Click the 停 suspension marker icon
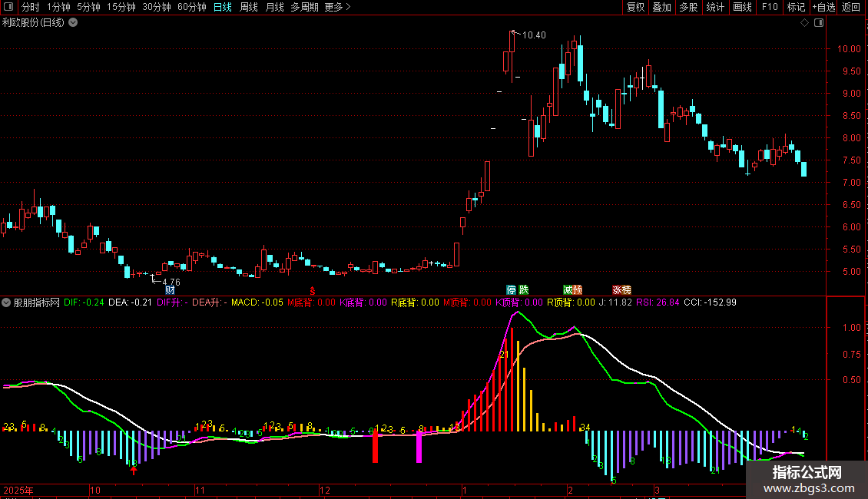The height and width of the screenshot is (499, 868). pos(511,290)
